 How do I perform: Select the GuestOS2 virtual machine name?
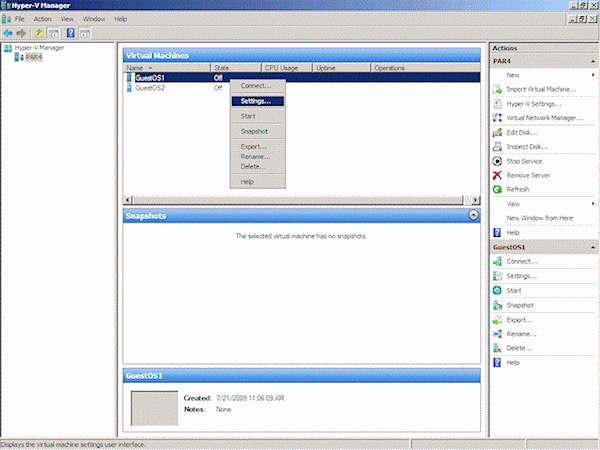tap(150, 88)
